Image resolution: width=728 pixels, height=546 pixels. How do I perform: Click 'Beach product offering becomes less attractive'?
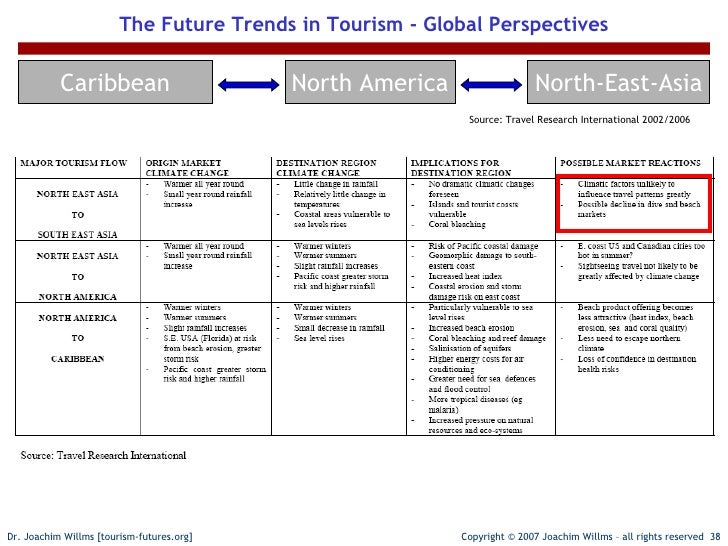(635, 318)
